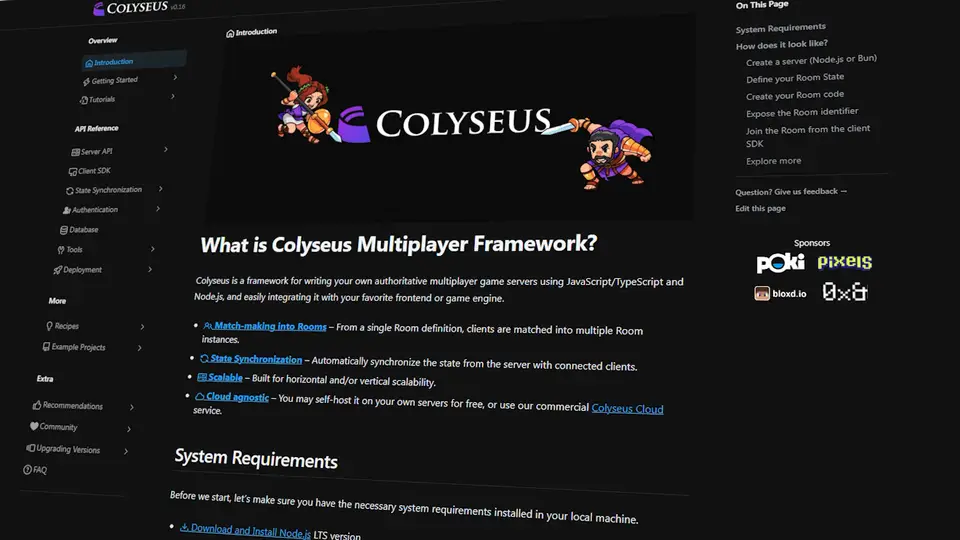The width and height of the screenshot is (960, 540).
Task: Expand the Tutorials section chevron
Action: click(x=173, y=96)
